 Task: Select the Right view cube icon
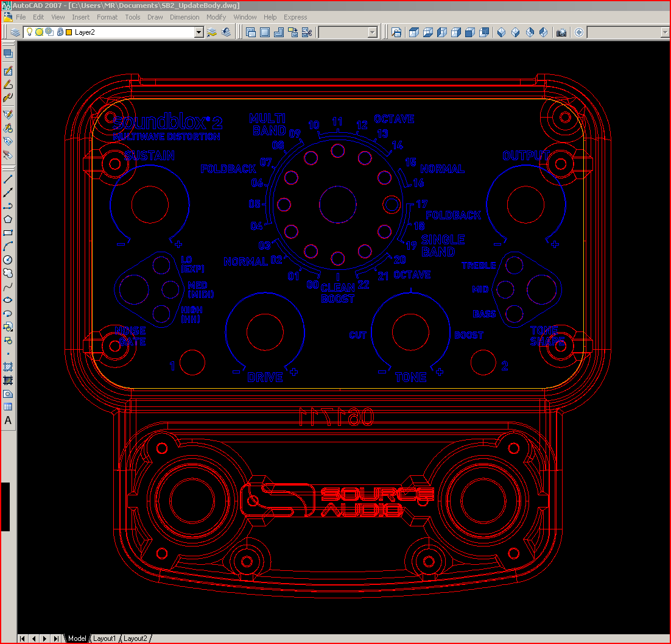tap(456, 32)
